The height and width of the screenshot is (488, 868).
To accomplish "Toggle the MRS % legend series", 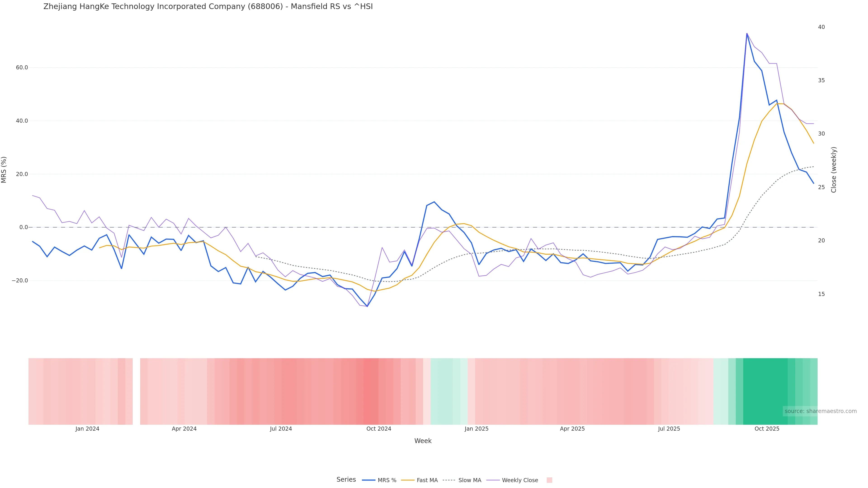I will click(387, 480).
